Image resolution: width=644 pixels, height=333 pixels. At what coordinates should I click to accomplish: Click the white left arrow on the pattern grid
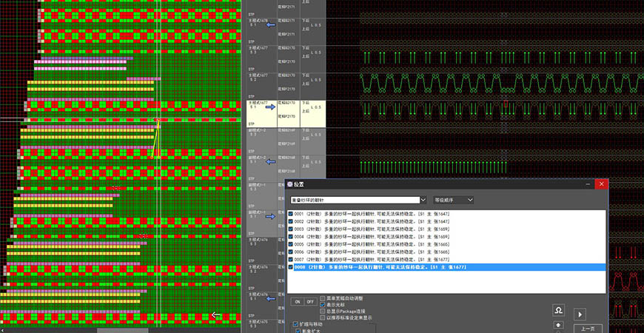tap(216, 315)
